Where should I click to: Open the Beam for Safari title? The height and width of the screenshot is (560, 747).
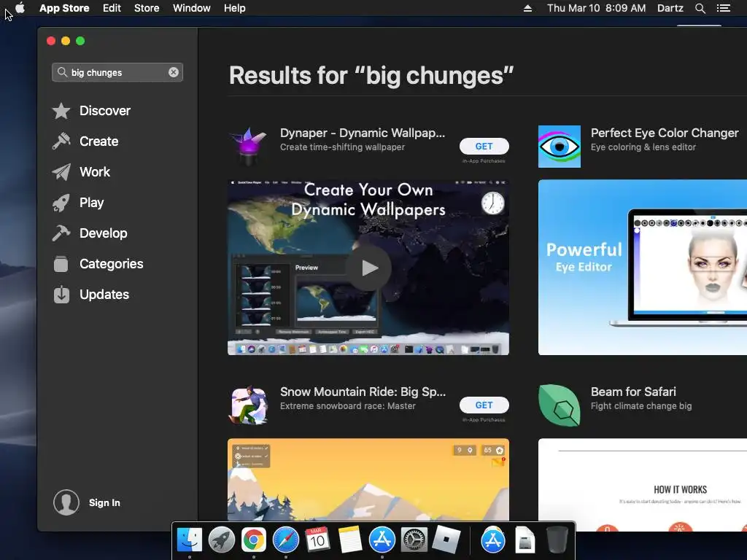633,392
